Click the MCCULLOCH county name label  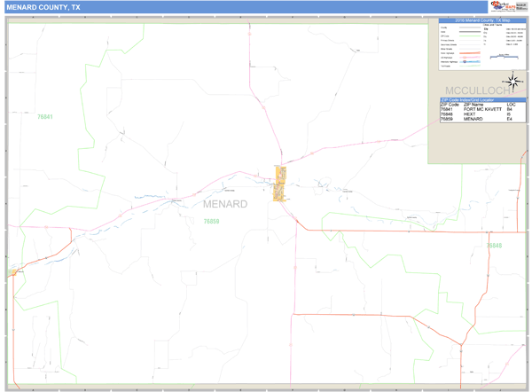(478, 90)
